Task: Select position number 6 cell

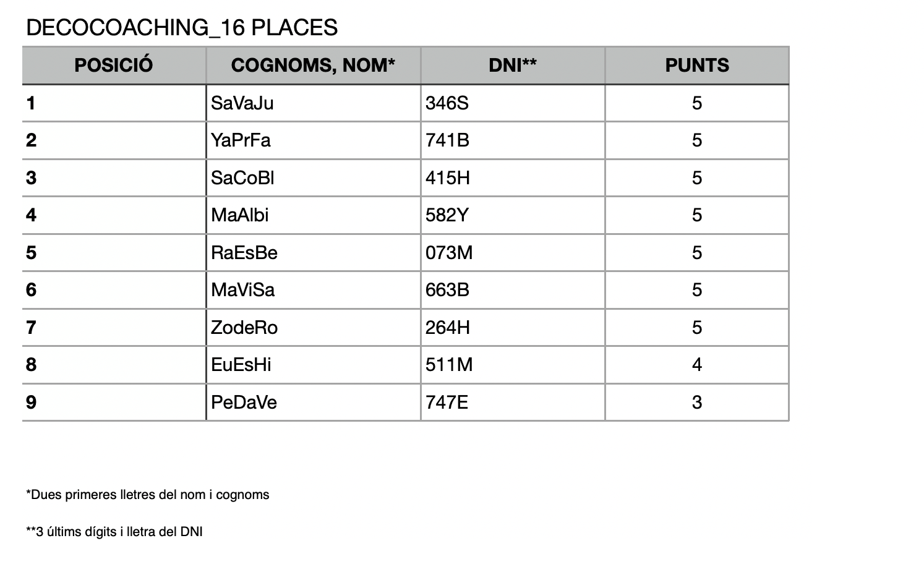Action: tap(114, 290)
